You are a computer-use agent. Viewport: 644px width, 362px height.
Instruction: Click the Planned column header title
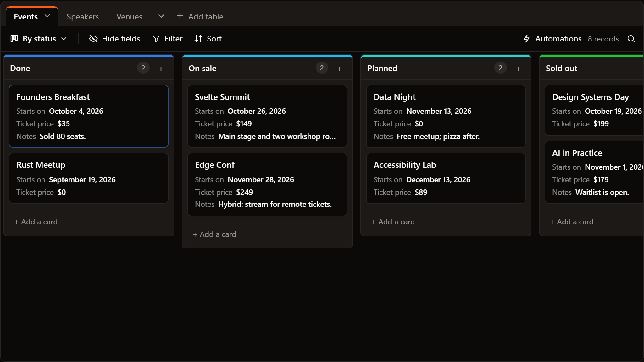point(382,68)
